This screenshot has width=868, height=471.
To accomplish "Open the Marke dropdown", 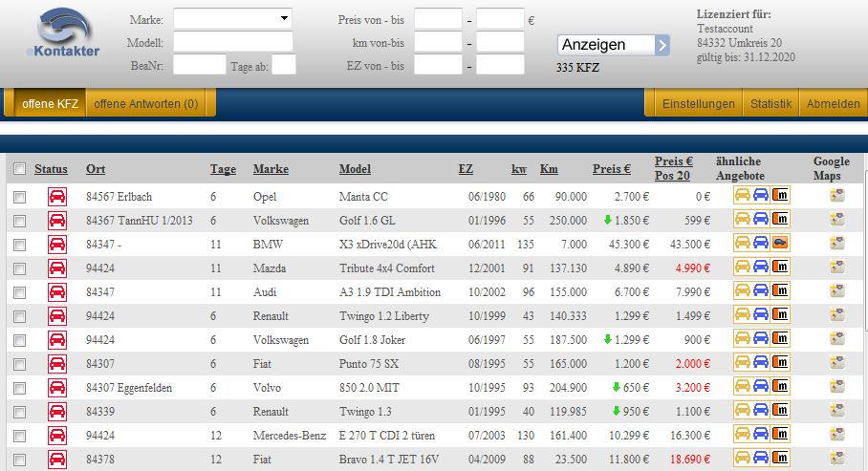I will (232, 19).
